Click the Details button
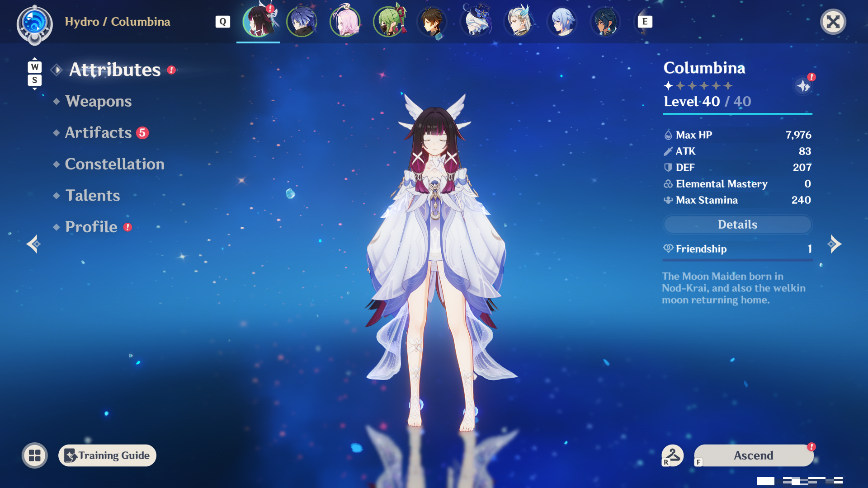This screenshot has width=868, height=488. (x=737, y=225)
